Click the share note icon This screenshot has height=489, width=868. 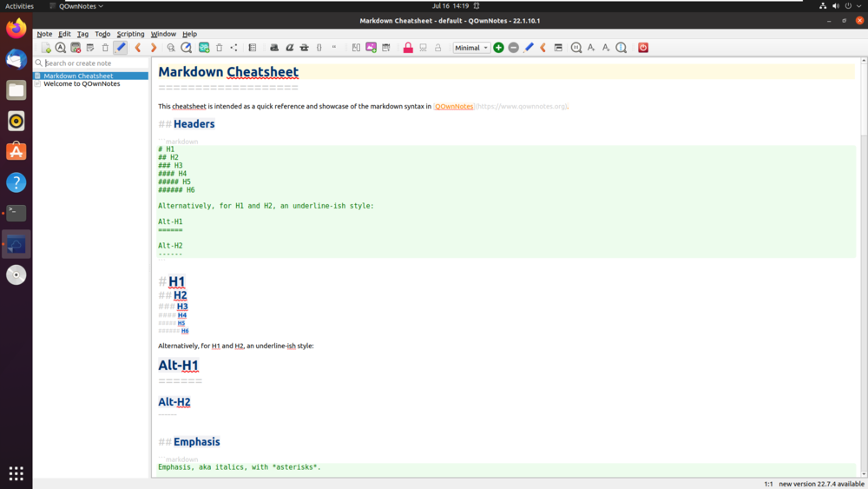point(234,48)
